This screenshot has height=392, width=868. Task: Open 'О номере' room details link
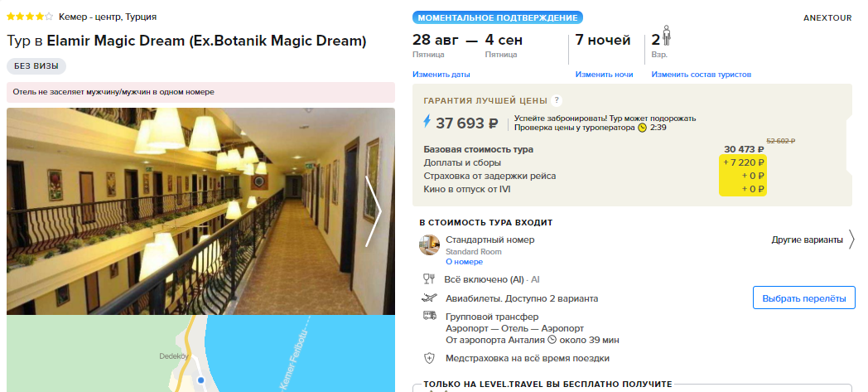tap(464, 262)
